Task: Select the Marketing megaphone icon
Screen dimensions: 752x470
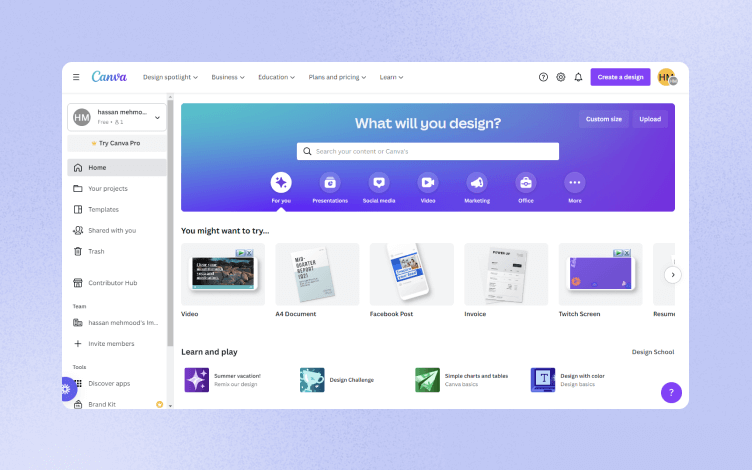Action: click(477, 182)
